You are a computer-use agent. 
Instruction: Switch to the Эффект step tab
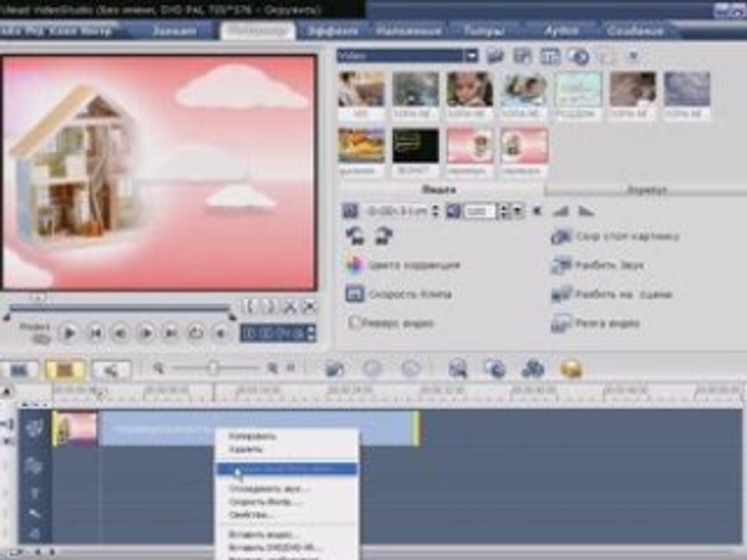coord(332,31)
